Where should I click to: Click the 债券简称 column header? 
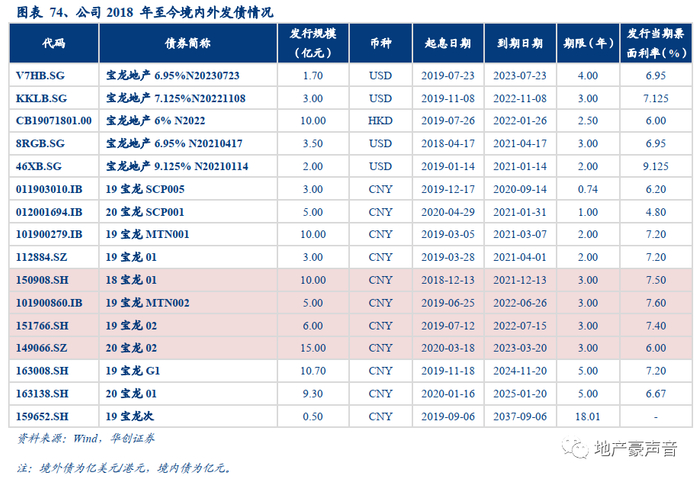coord(188,43)
